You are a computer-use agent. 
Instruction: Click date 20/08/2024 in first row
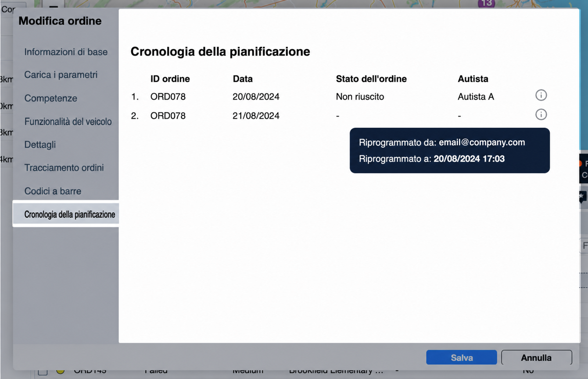256,97
